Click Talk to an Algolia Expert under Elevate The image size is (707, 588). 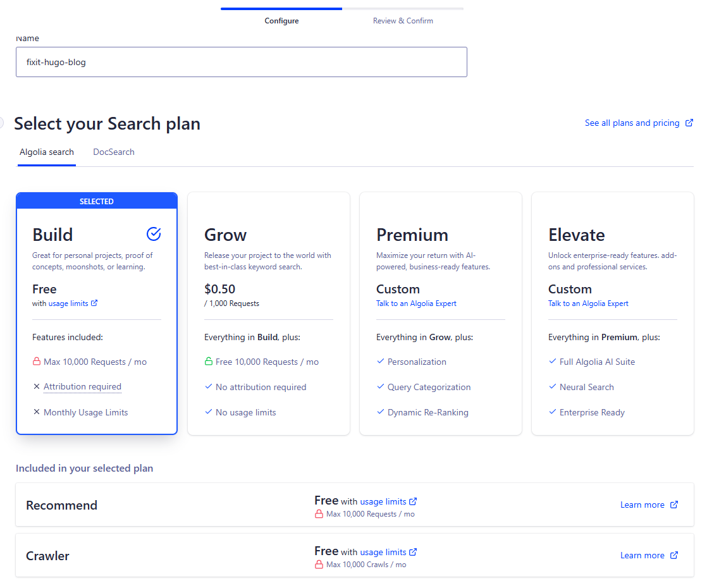[x=588, y=303]
